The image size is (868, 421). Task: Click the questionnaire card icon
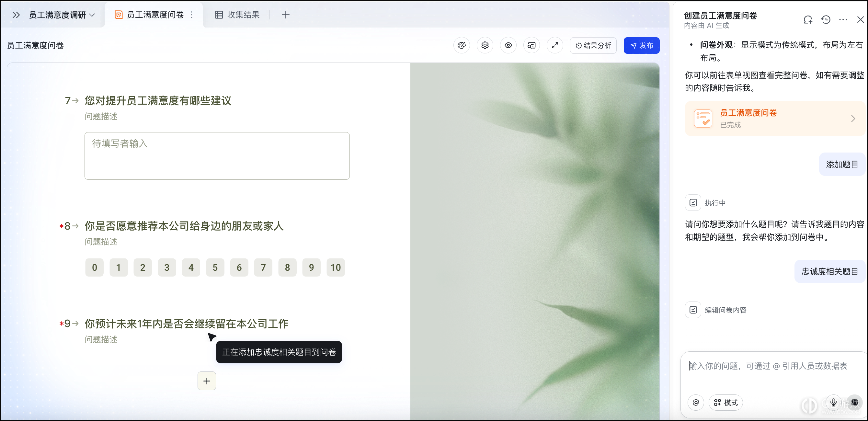(x=703, y=119)
